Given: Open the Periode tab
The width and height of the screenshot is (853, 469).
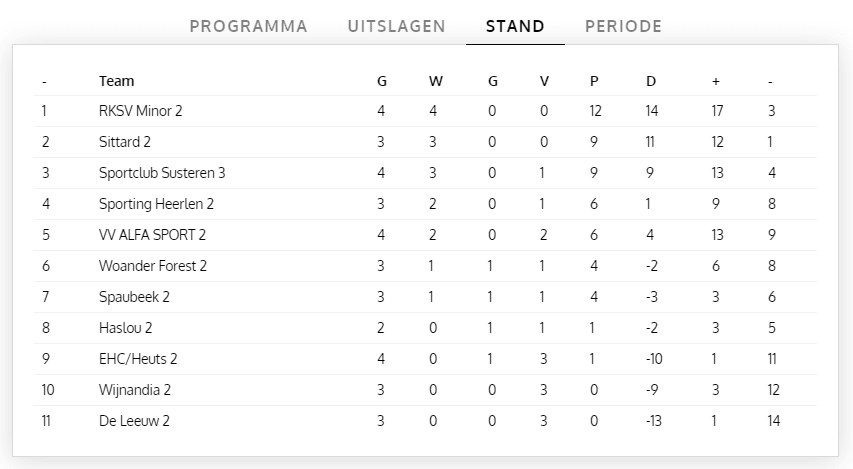Looking at the screenshot, I should [623, 26].
